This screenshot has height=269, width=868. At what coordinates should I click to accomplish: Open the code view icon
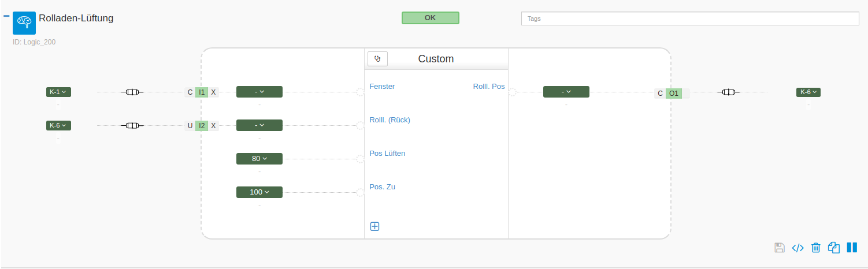[x=797, y=248]
